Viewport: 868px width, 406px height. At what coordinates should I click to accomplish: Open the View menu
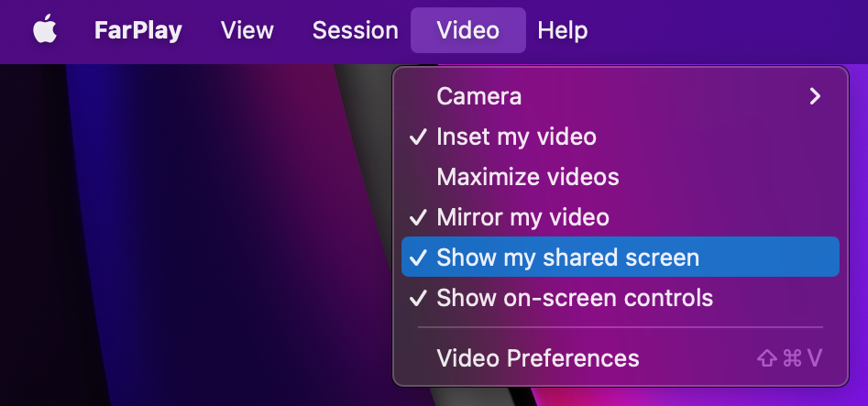point(247,30)
